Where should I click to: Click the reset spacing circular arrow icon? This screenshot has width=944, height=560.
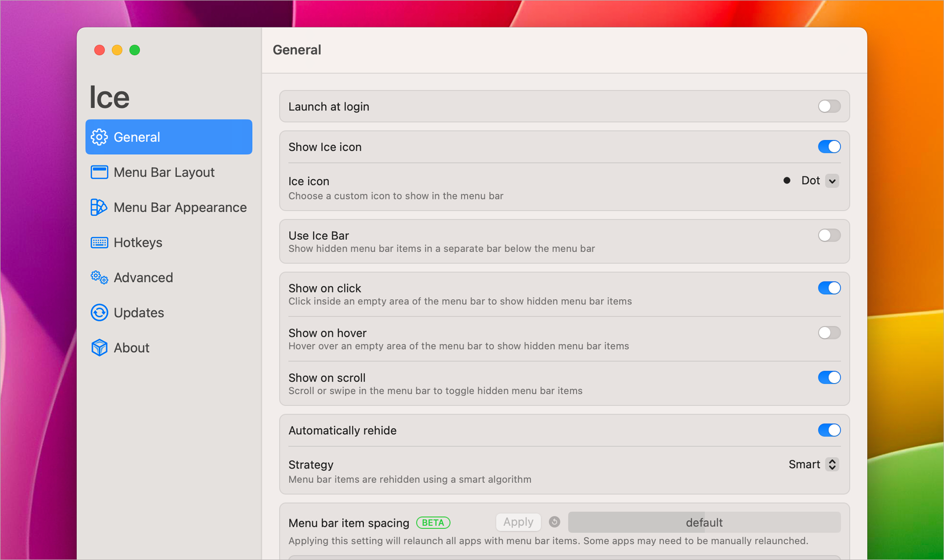(x=554, y=522)
